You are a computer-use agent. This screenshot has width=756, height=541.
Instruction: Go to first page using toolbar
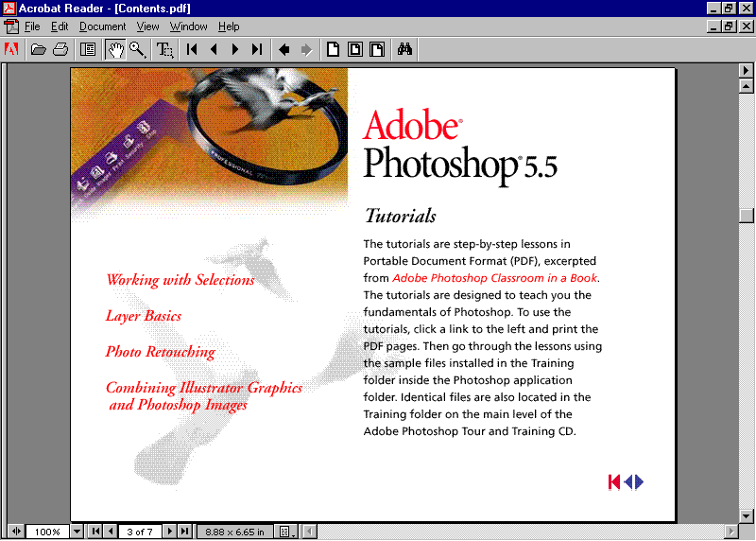click(x=192, y=49)
